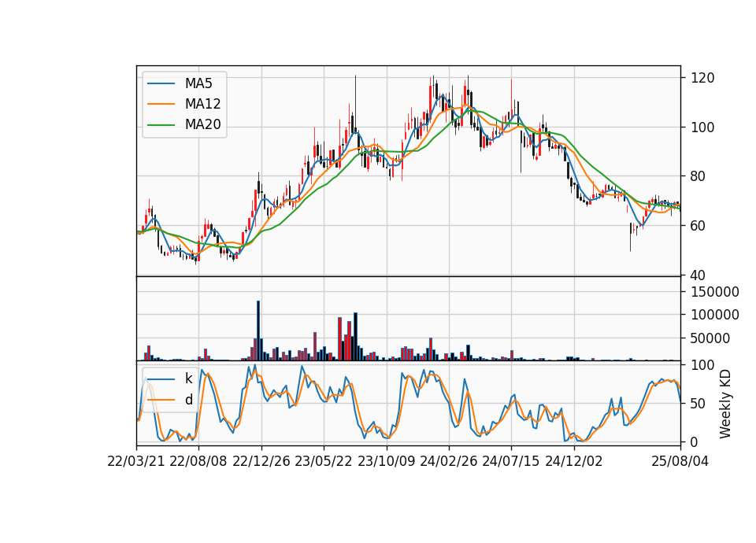The image size is (756, 543).
Task: Click the 24/02/26 date tick label
Action: tap(448, 461)
